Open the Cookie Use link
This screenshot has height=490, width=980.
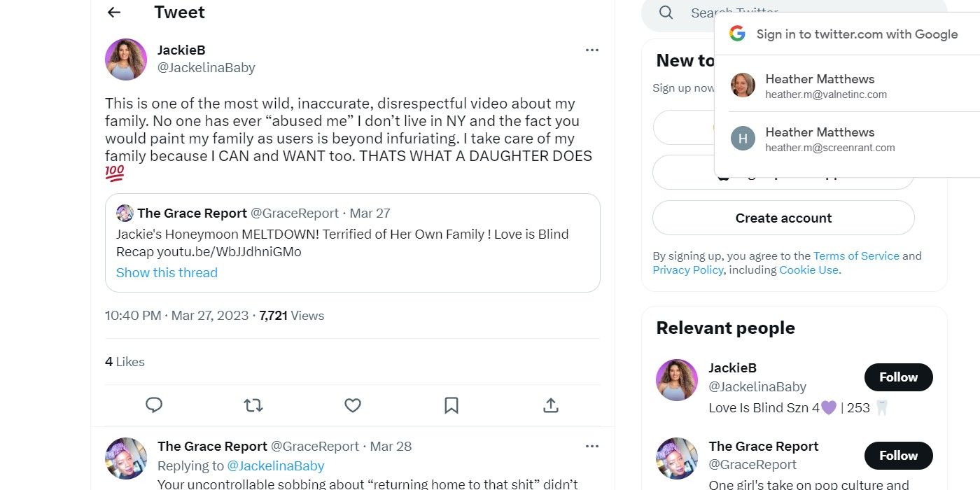point(808,270)
